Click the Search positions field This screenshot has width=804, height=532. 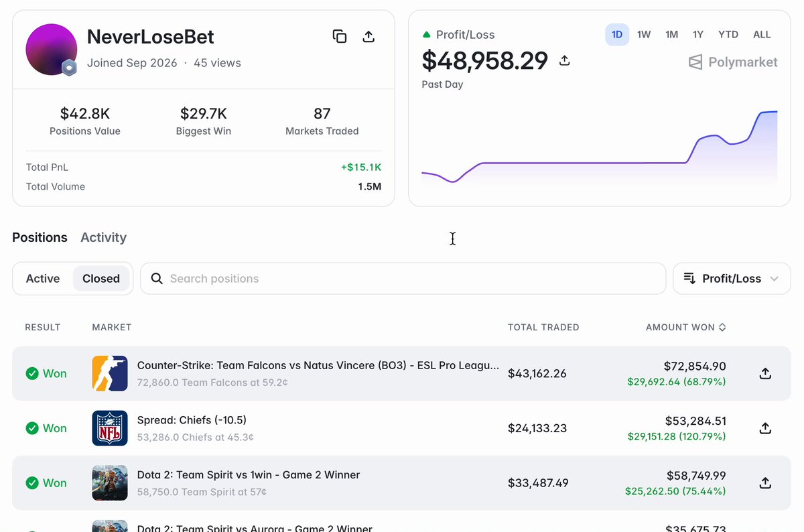[x=403, y=279]
